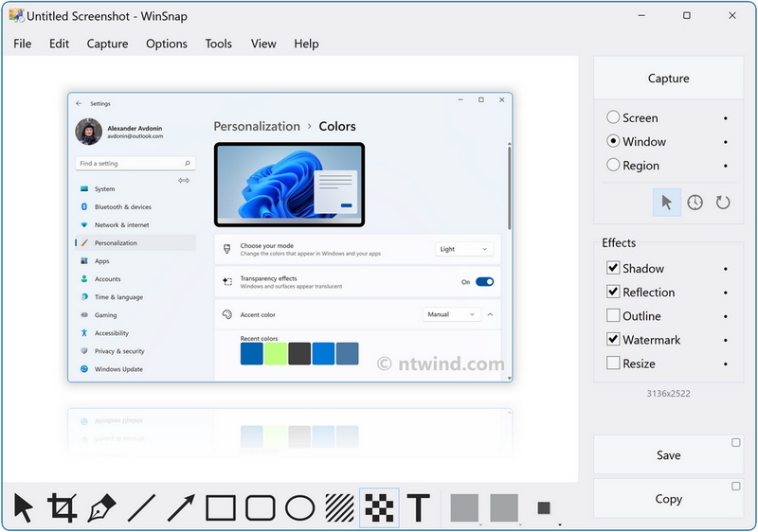Open Outline effect options dot
Screen dimensions: 758x532
(x=726, y=316)
